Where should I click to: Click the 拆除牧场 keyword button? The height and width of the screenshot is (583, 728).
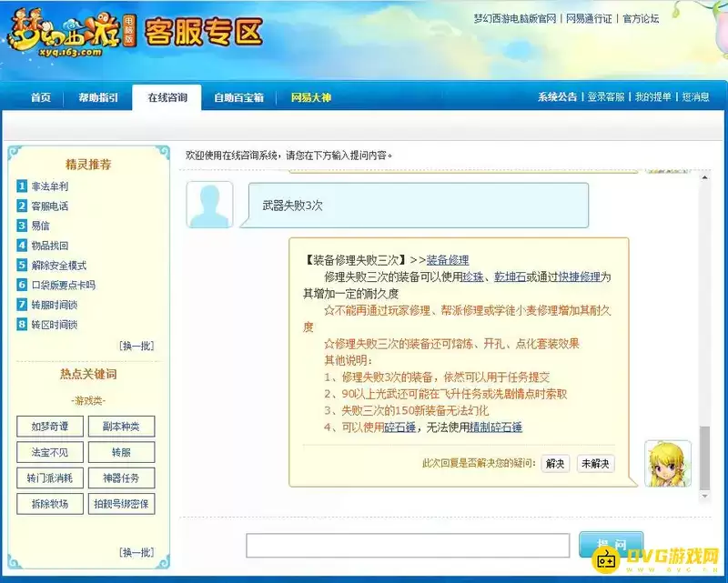tap(50, 504)
